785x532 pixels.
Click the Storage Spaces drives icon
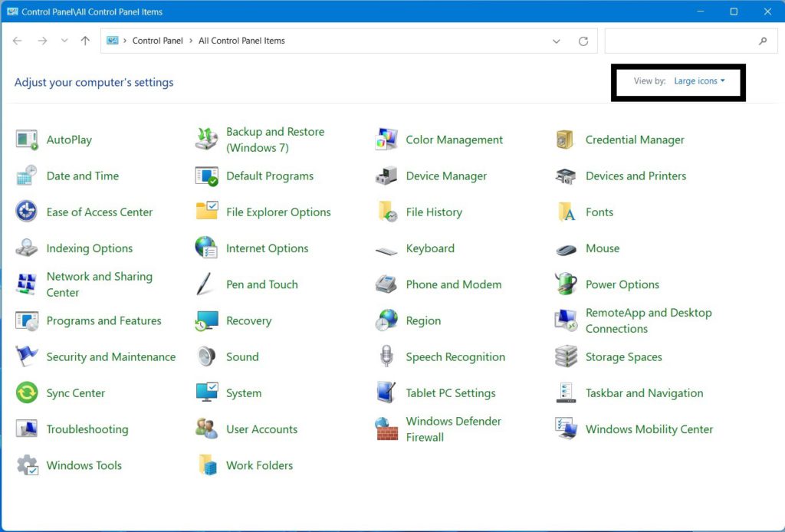coord(566,356)
